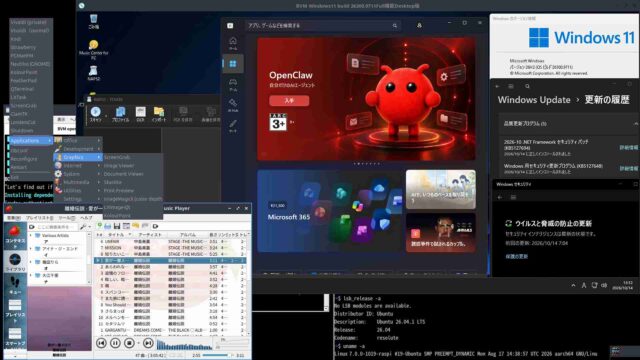Choose Shutdown in the root menu
Viewport: 640px width, 360px height.
pyautogui.click(x=31, y=131)
